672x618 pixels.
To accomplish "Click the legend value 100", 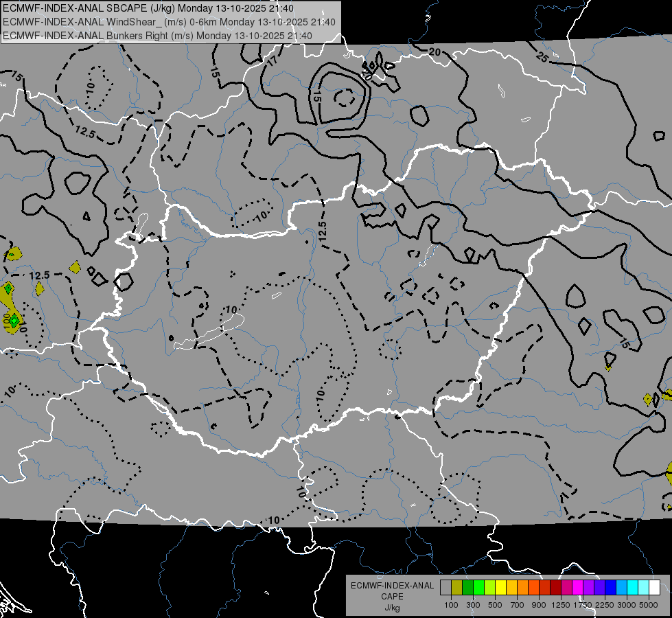I will pos(451,605).
